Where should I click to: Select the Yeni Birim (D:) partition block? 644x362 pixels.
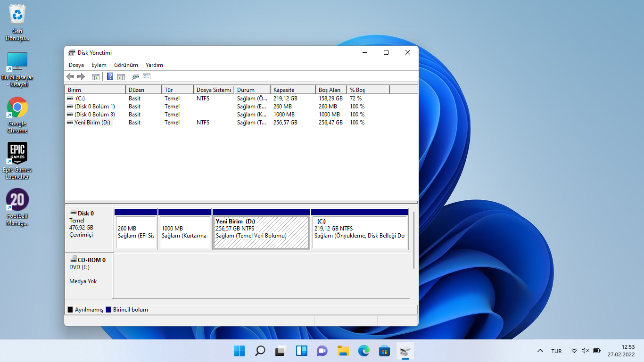261,229
